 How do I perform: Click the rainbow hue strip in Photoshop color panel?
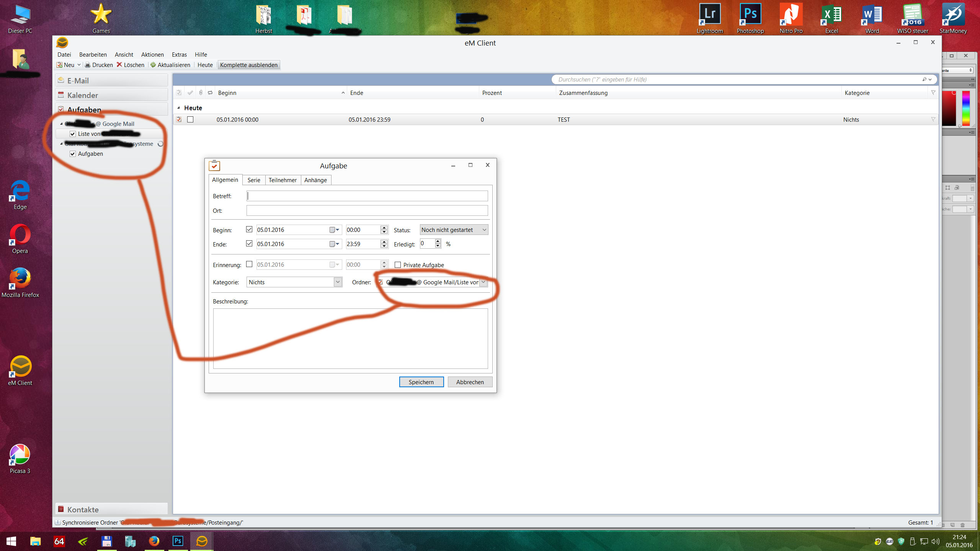966,108
